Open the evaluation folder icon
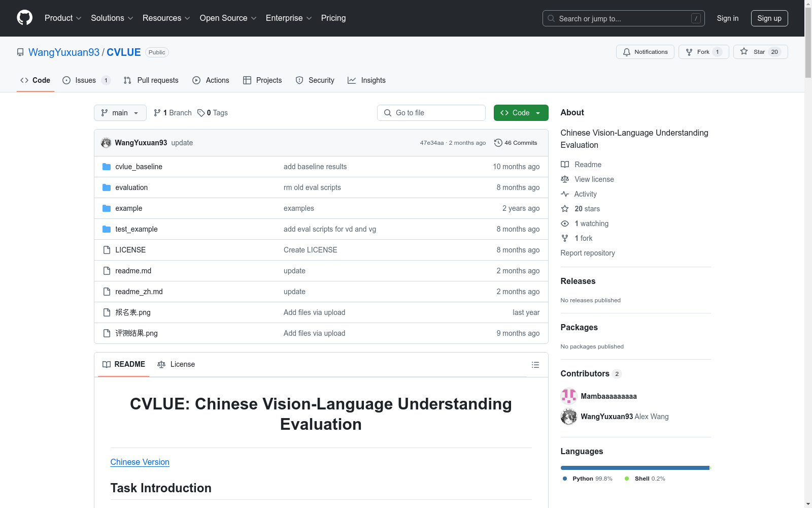The image size is (812, 508). (107, 187)
